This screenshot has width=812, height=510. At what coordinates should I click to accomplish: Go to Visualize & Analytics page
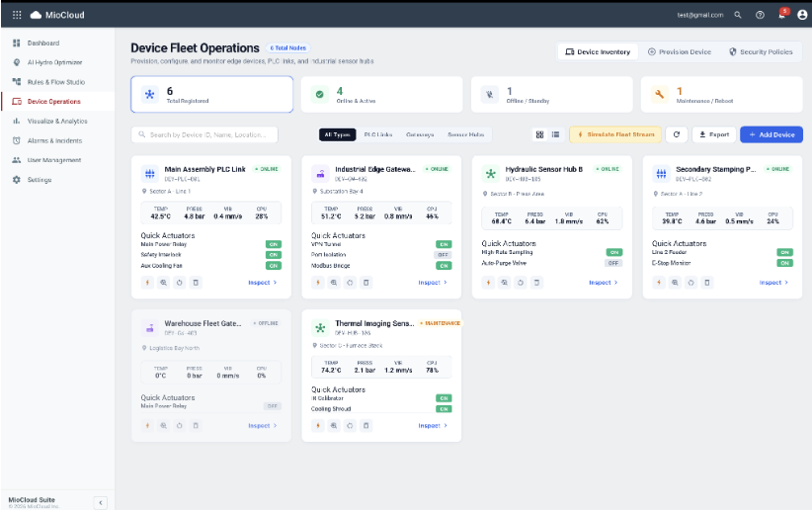(57, 121)
